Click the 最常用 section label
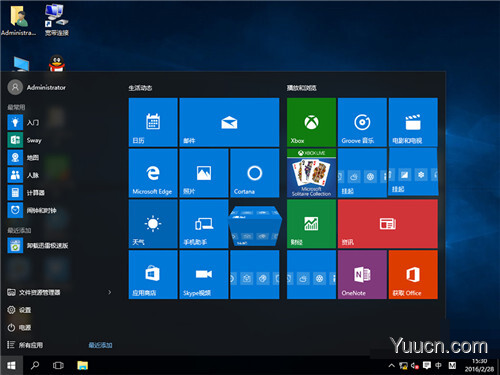This screenshot has width=500, height=375. 16,107
